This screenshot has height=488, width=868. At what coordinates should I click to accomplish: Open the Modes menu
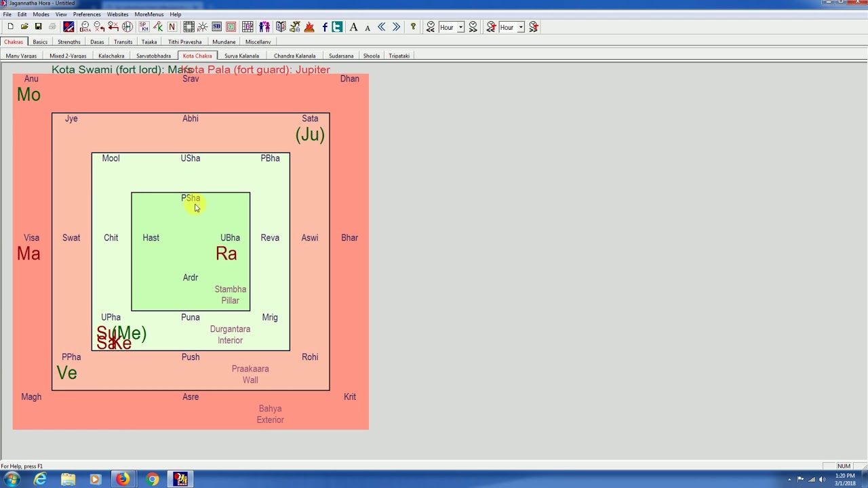click(41, 14)
